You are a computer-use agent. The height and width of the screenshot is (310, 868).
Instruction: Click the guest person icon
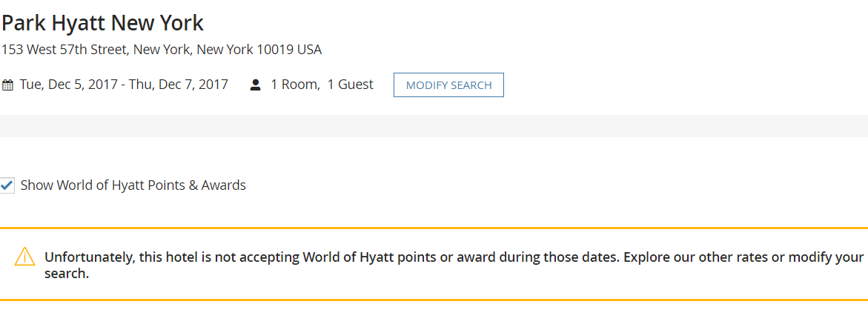pos(256,85)
